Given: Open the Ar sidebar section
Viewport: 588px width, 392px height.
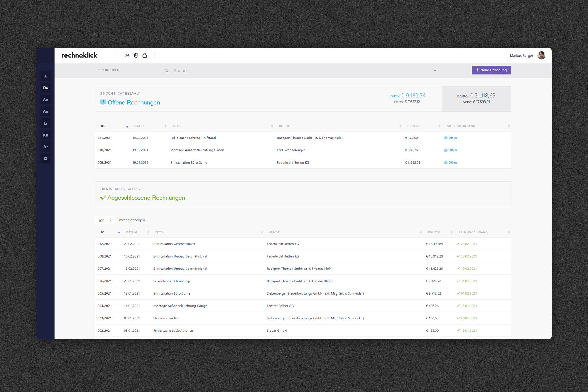Looking at the screenshot, I should (x=46, y=147).
